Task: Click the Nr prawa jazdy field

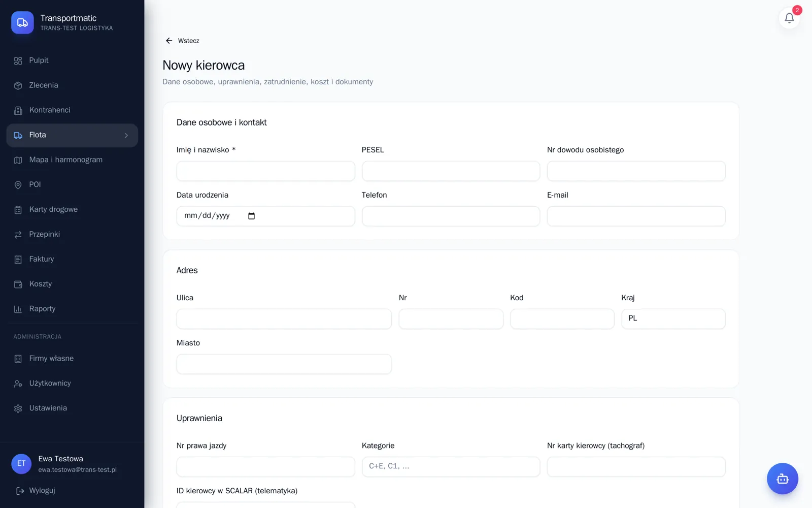Action: [265, 467]
